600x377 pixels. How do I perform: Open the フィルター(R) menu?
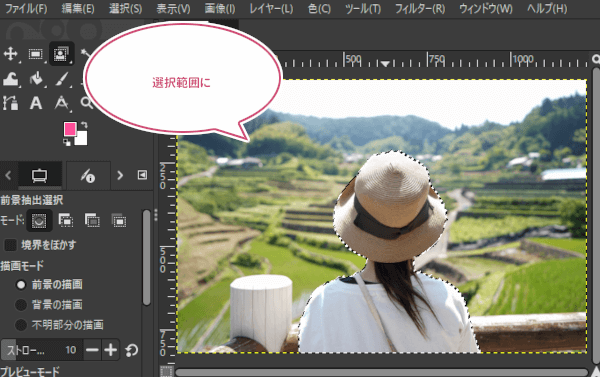tap(420, 8)
